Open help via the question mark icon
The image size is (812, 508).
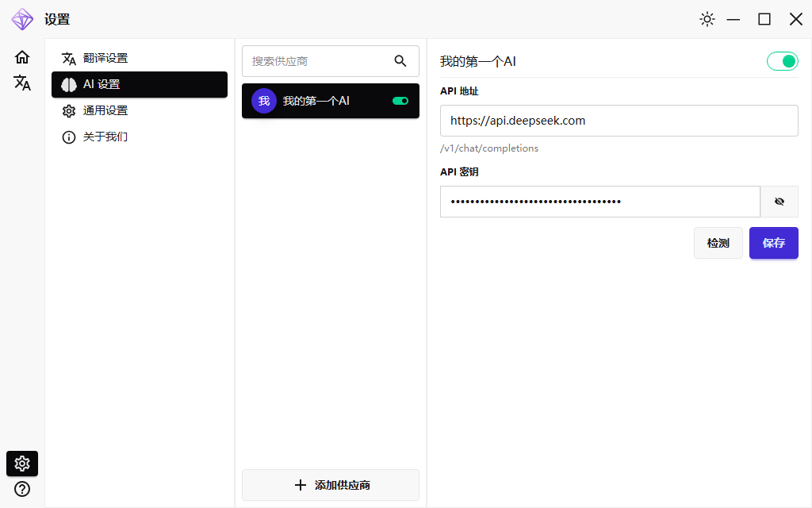click(21, 490)
